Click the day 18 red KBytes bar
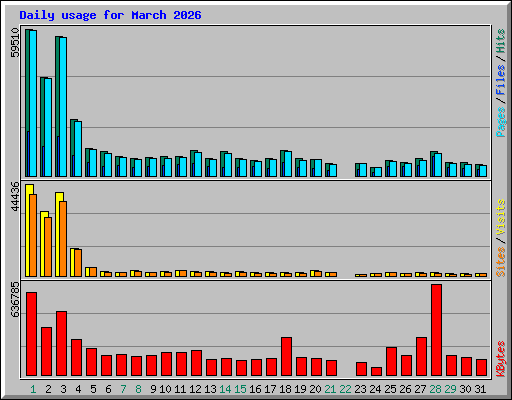The height and width of the screenshot is (400, 512). tap(286, 357)
